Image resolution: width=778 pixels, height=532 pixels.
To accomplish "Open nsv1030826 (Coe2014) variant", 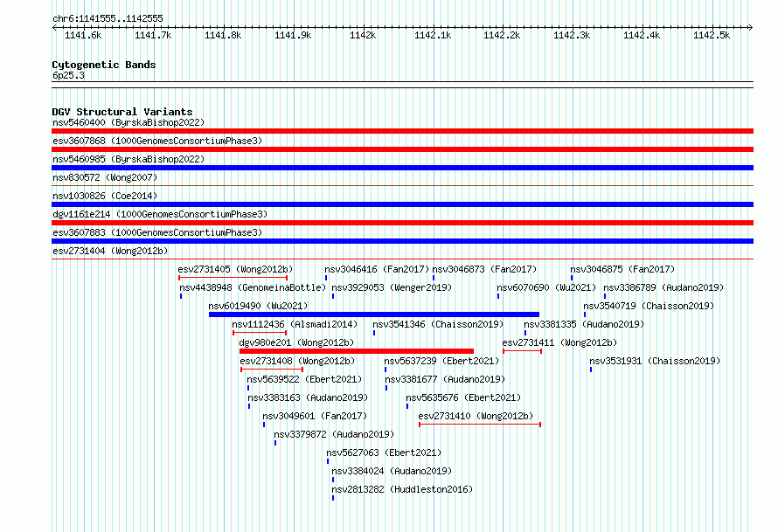I will [x=105, y=196].
